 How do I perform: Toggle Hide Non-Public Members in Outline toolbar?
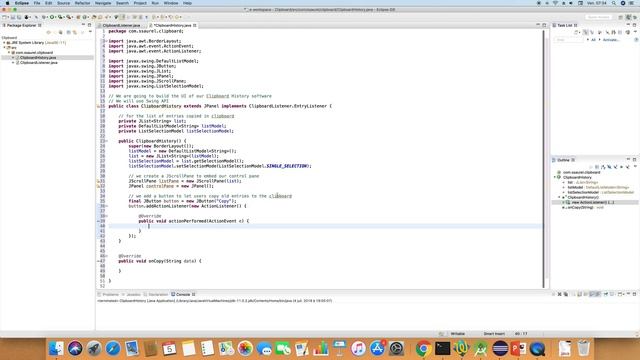point(621,167)
